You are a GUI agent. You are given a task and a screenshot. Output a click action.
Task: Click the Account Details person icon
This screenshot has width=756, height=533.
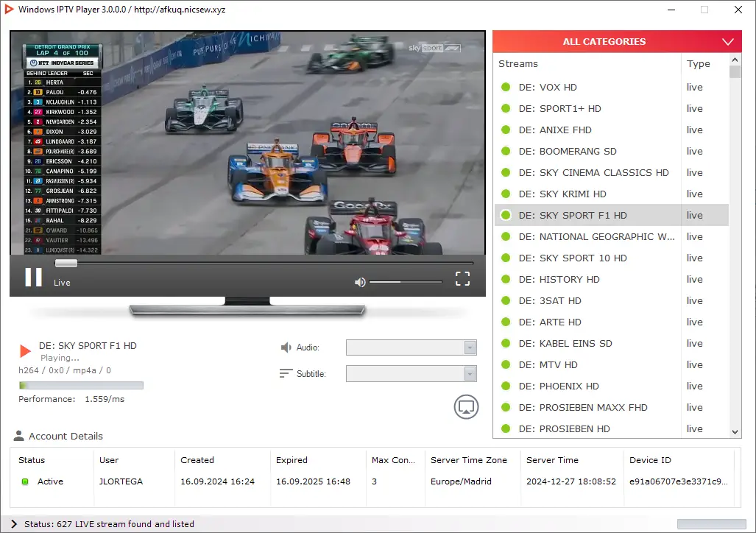[x=19, y=436]
